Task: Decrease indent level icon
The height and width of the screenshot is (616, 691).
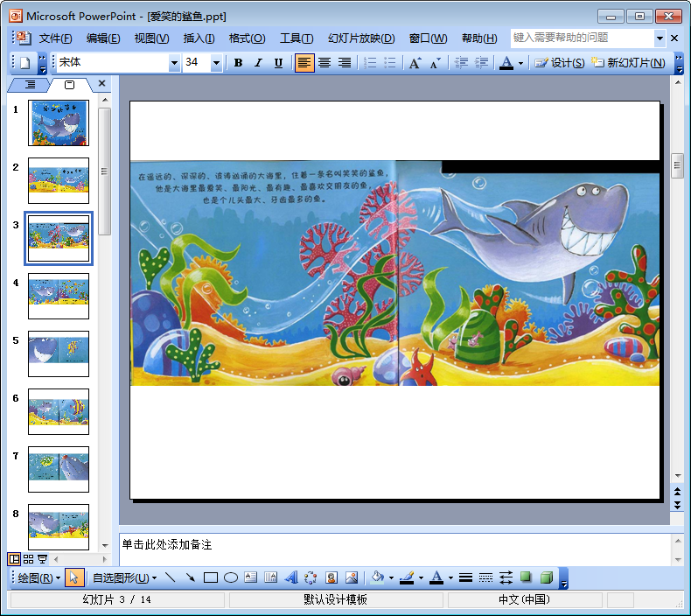Action: click(461, 63)
